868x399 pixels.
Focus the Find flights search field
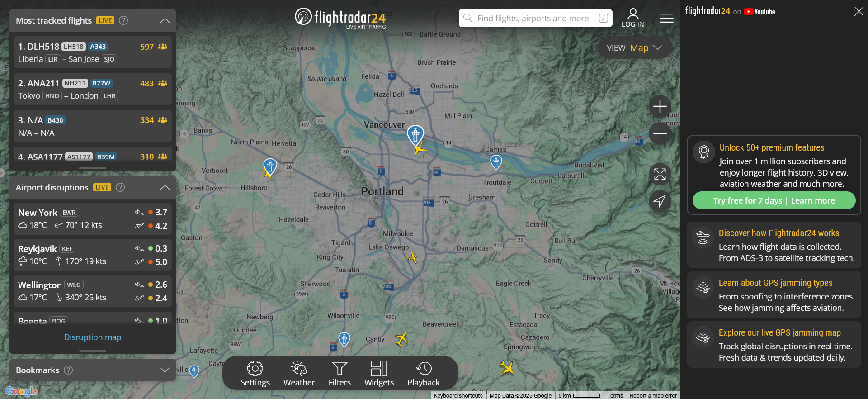click(536, 18)
